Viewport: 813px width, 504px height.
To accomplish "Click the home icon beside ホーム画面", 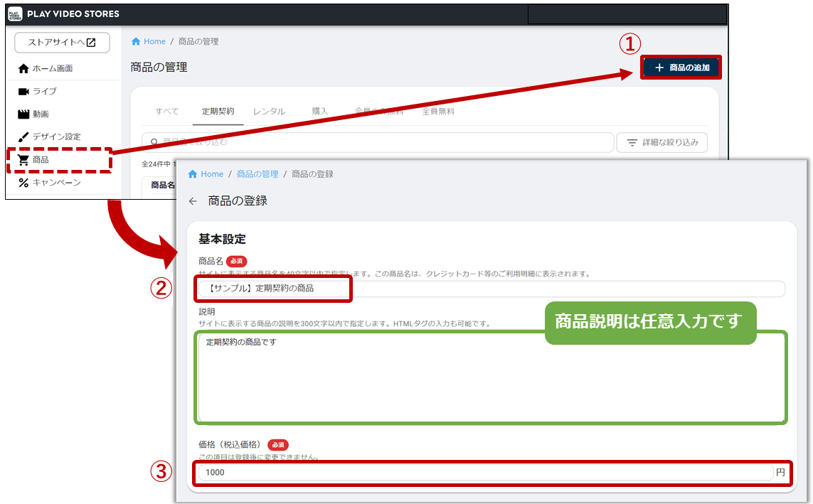I will (x=23, y=69).
